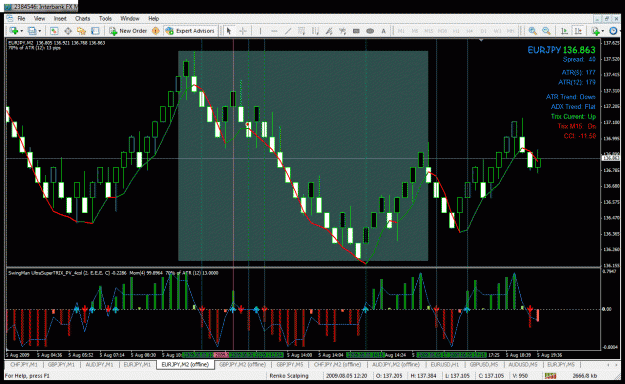Click the chart shift triangle marker at top
The image size is (625, 384).
click(x=482, y=40)
